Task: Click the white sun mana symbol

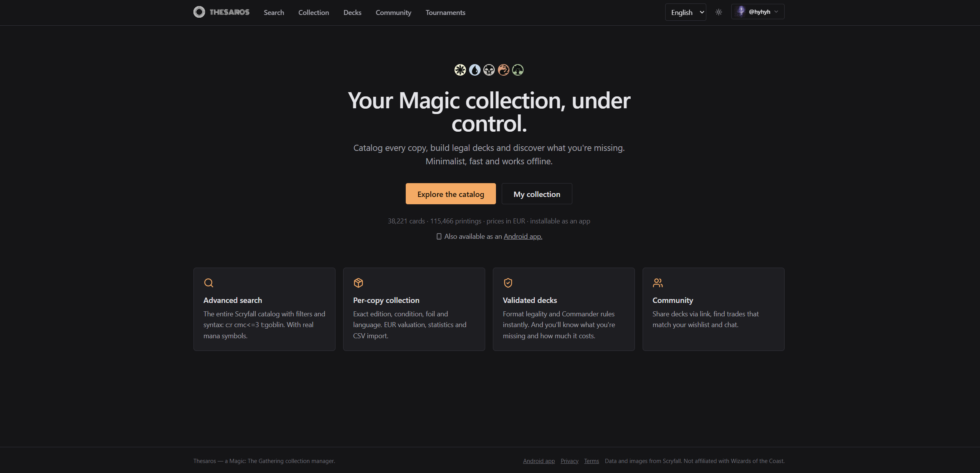Action: tap(460, 70)
